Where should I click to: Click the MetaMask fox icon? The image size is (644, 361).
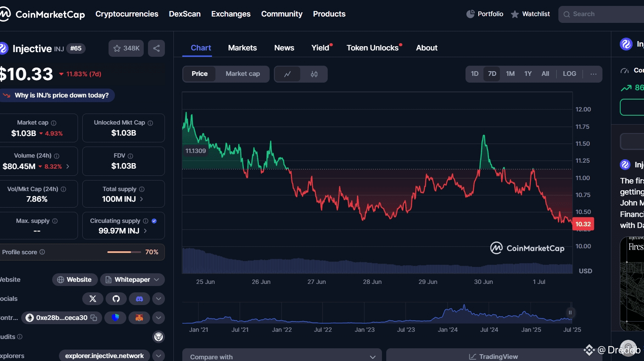[139, 318]
